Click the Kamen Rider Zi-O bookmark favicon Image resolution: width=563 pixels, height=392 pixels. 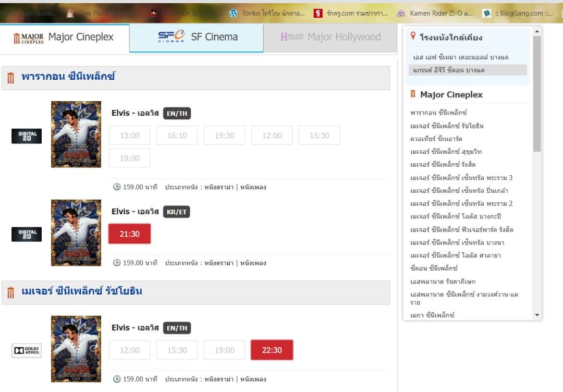pyautogui.click(x=401, y=13)
